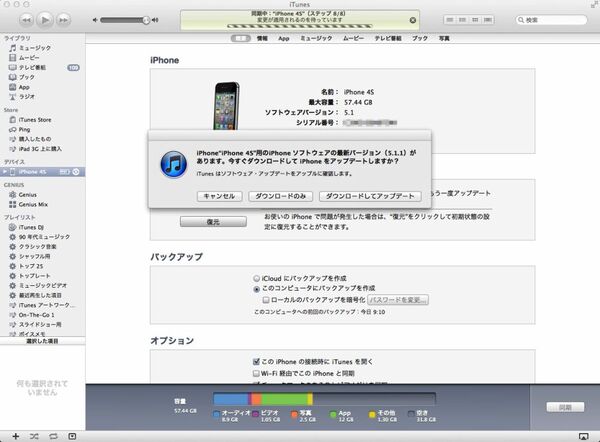This screenshot has width=600, height=442.
Task: Select このコンピュータにバックアップを作成 radio
Action: 256,289
